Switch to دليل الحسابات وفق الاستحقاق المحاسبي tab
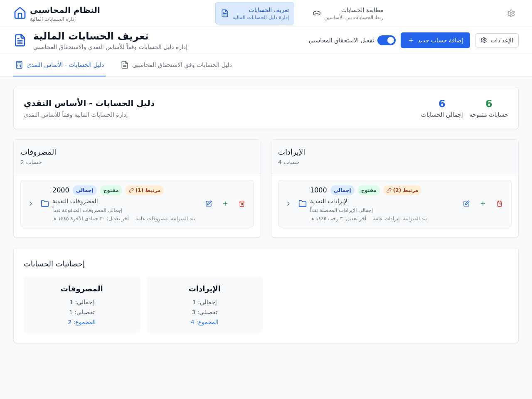This screenshot has height=399, width=532. click(x=176, y=65)
